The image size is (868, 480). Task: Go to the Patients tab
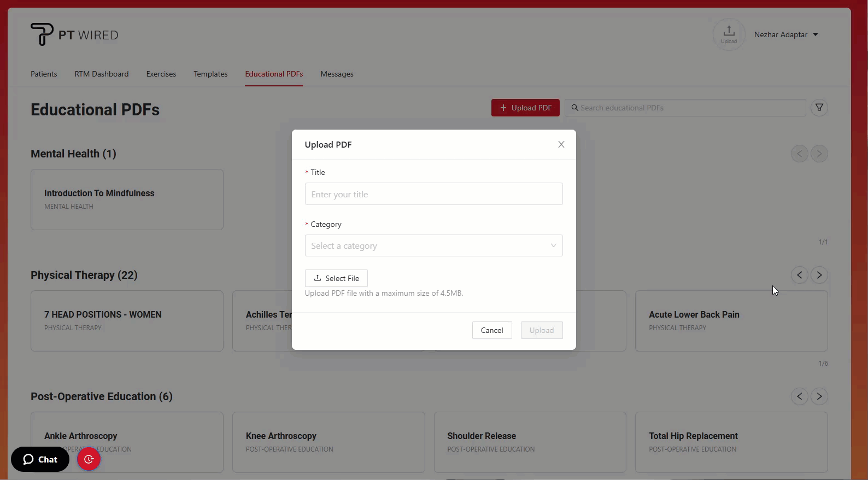tap(44, 74)
